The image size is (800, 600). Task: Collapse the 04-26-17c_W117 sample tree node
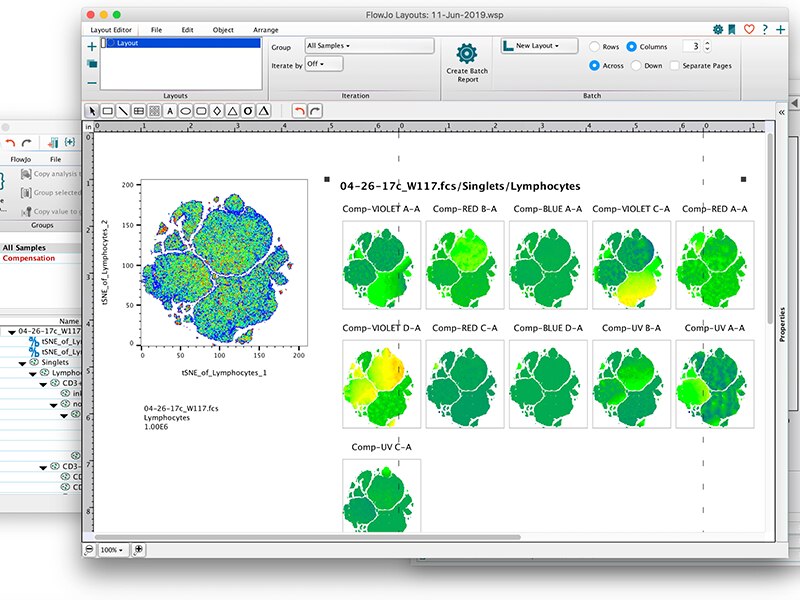pyautogui.click(x=12, y=332)
